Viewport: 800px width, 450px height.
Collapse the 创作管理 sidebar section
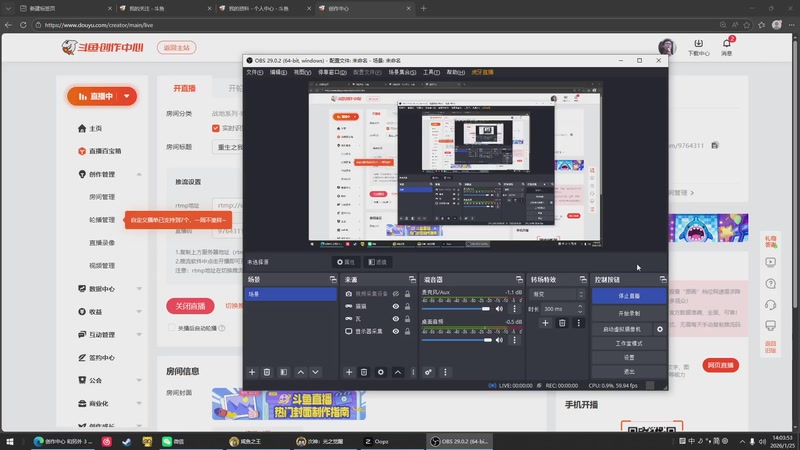coord(139,174)
